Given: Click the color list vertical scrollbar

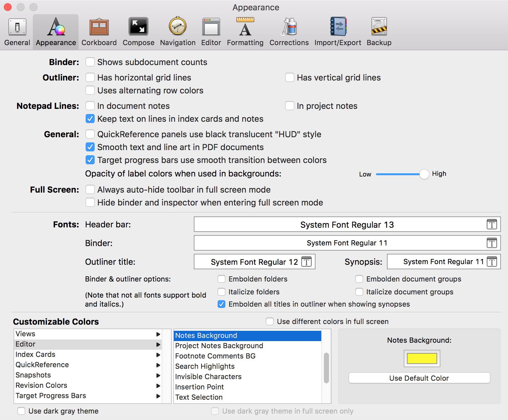Looking at the screenshot, I should (326, 368).
